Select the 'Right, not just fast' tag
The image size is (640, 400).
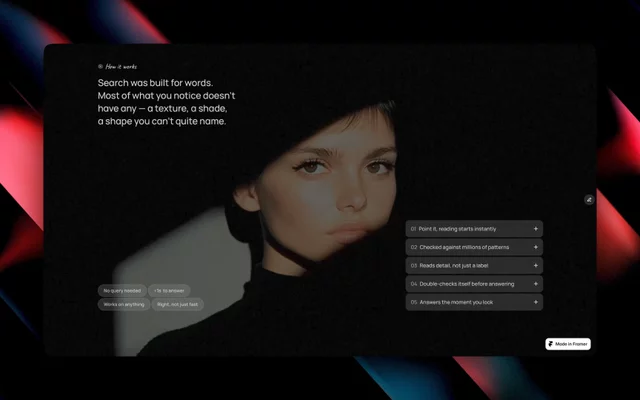pyautogui.click(x=178, y=304)
